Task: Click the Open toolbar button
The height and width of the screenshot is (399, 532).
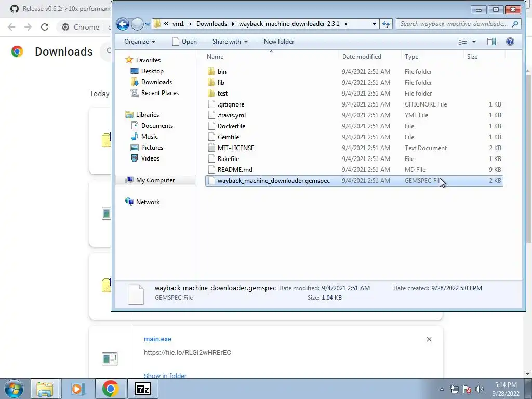Action: coord(184,42)
